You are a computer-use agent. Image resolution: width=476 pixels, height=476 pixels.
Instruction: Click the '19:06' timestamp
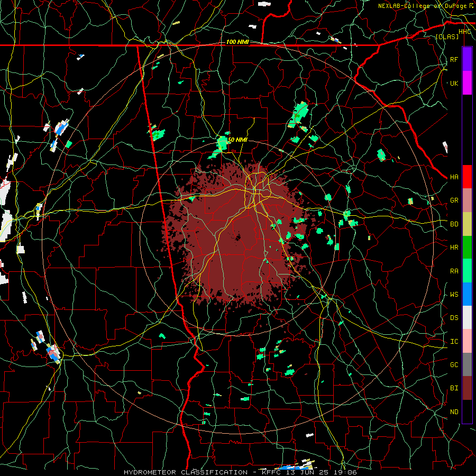pos(344,472)
